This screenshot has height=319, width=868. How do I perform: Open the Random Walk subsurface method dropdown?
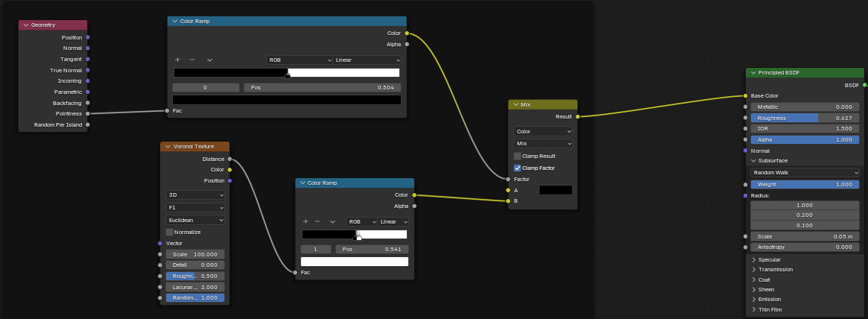pos(805,172)
